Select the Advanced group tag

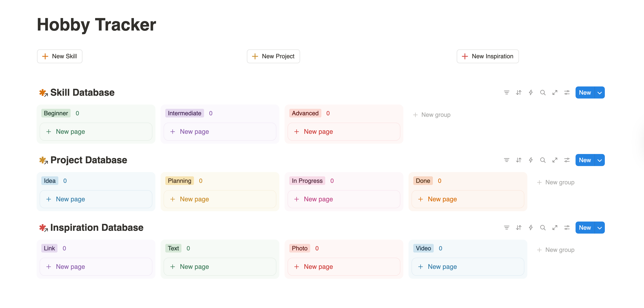(x=305, y=113)
